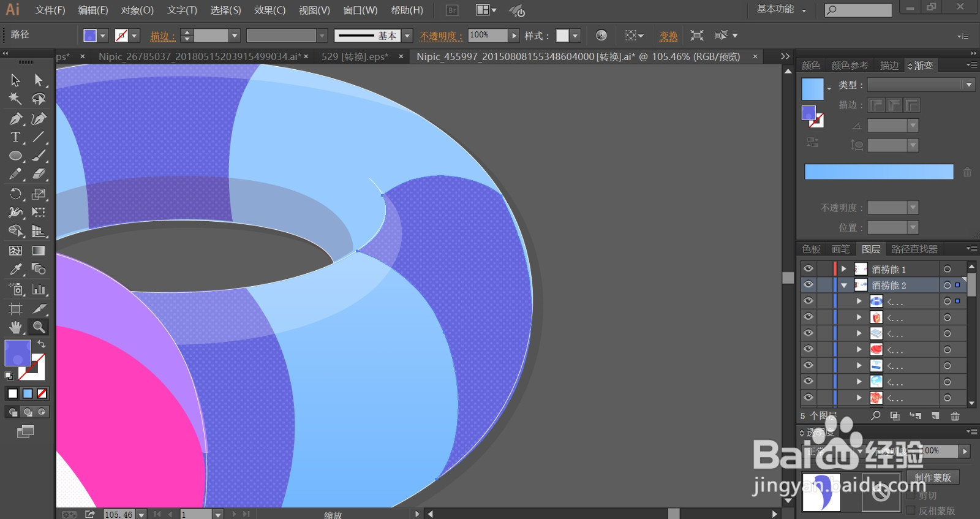Open the fill color dropdown in control bar

coord(103,36)
